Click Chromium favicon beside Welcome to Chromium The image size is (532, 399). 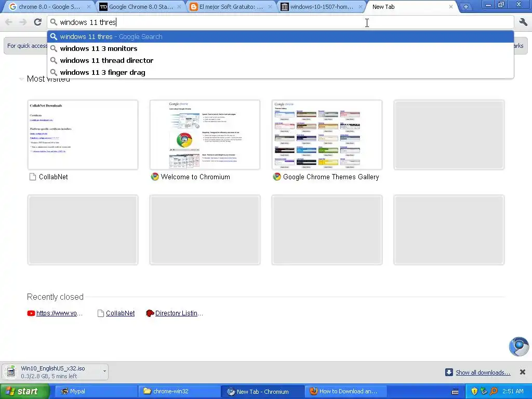point(155,177)
